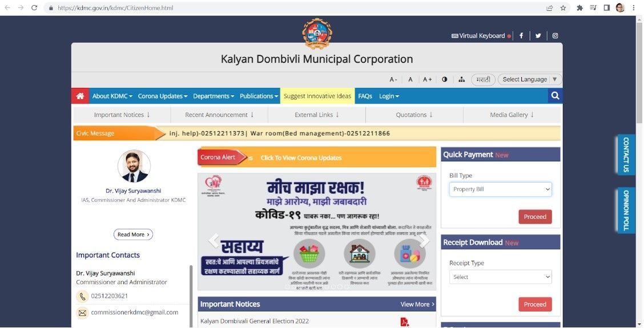Open site search magnifier icon
The image size is (644, 328).
(x=556, y=96)
